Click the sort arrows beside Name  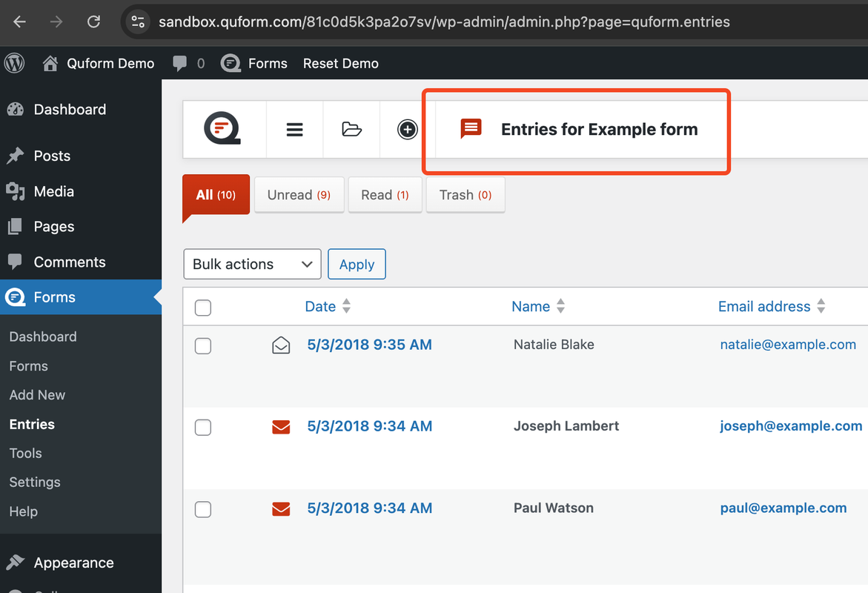pyautogui.click(x=561, y=305)
